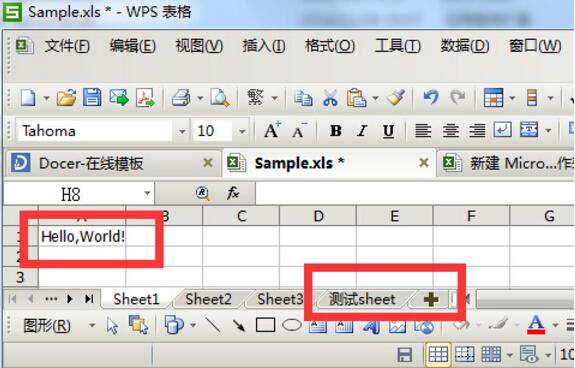Toggle bold formatting
This screenshot has height=368, width=575.
tap(336, 130)
